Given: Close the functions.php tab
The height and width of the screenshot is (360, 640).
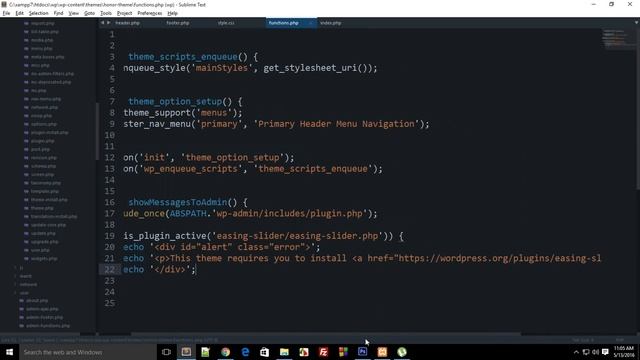Looking at the screenshot, I should pyautogui.click(x=311, y=23).
